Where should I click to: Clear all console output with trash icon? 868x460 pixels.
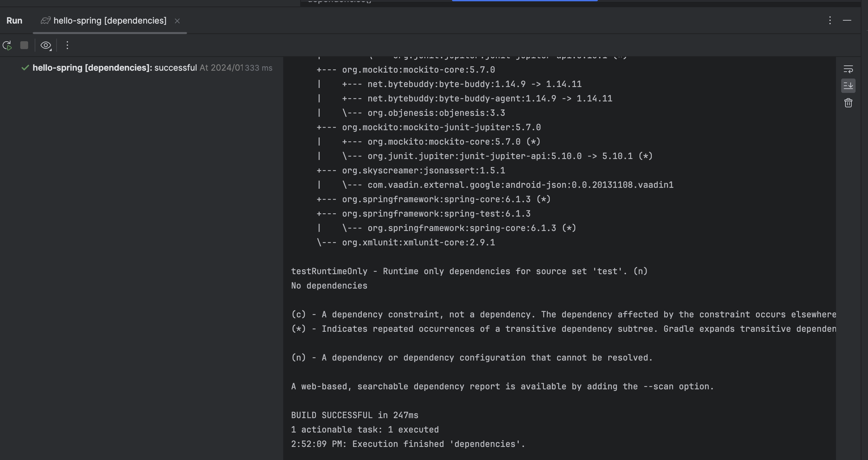pyautogui.click(x=848, y=103)
